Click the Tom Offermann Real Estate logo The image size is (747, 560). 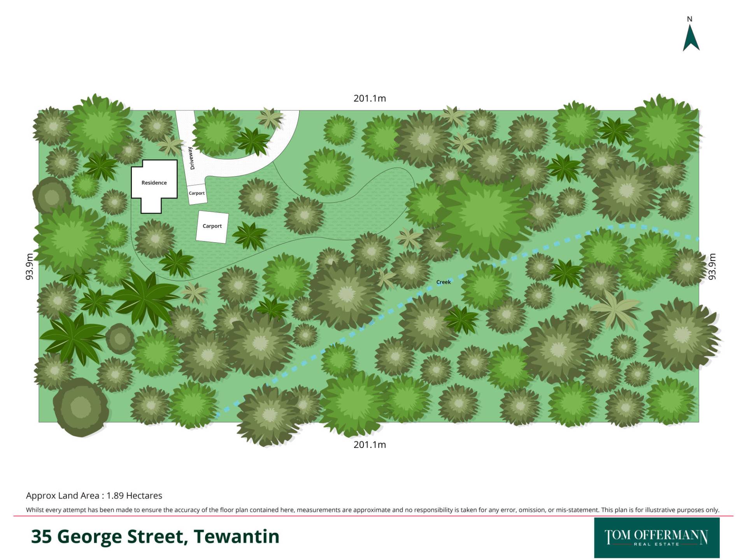(656, 537)
